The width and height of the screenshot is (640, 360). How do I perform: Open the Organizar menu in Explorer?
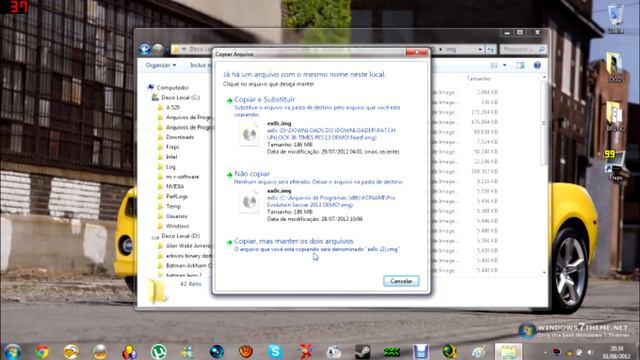160,65
